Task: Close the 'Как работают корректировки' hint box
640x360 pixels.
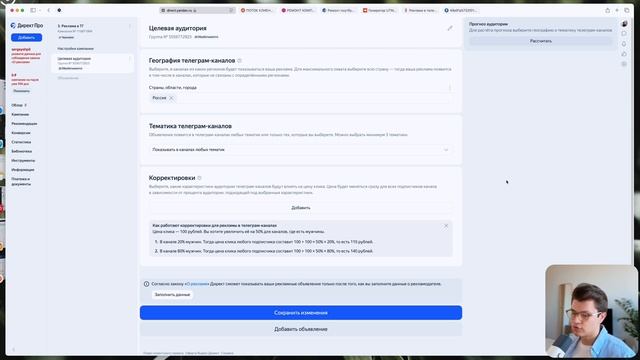Action: [x=446, y=226]
